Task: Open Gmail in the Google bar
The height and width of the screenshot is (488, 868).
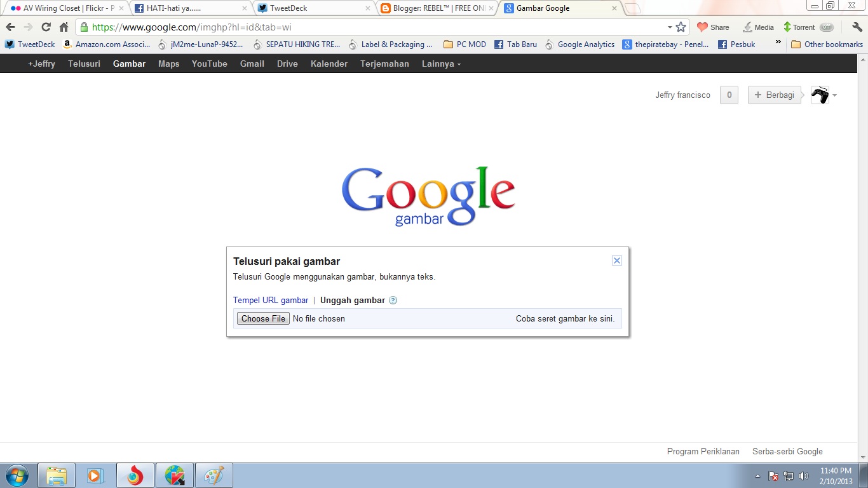Action: click(252, 64)
